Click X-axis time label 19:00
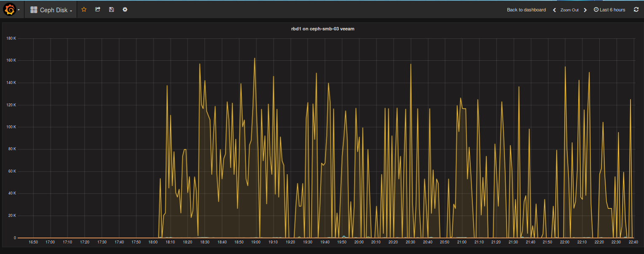 (256, 242)
